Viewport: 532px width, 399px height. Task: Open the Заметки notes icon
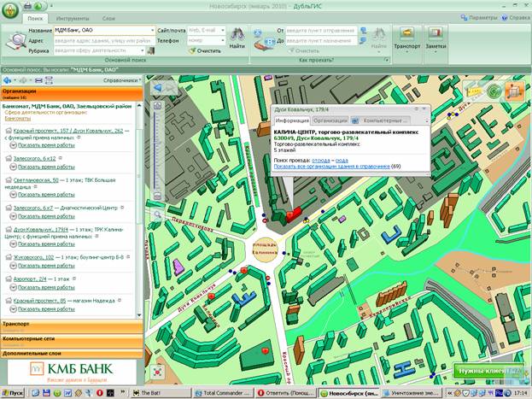[x=436, y=37]
